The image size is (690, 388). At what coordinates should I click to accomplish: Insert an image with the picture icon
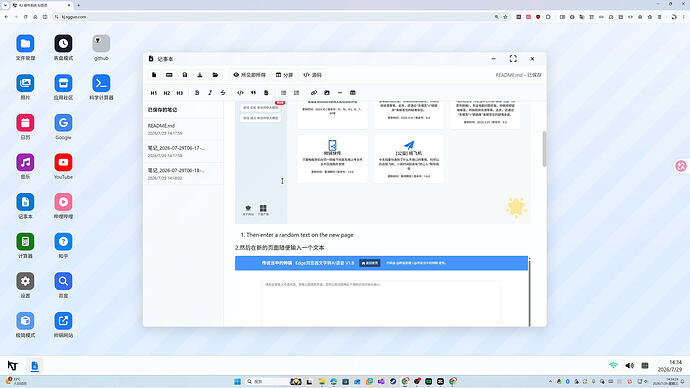(327, 93)
